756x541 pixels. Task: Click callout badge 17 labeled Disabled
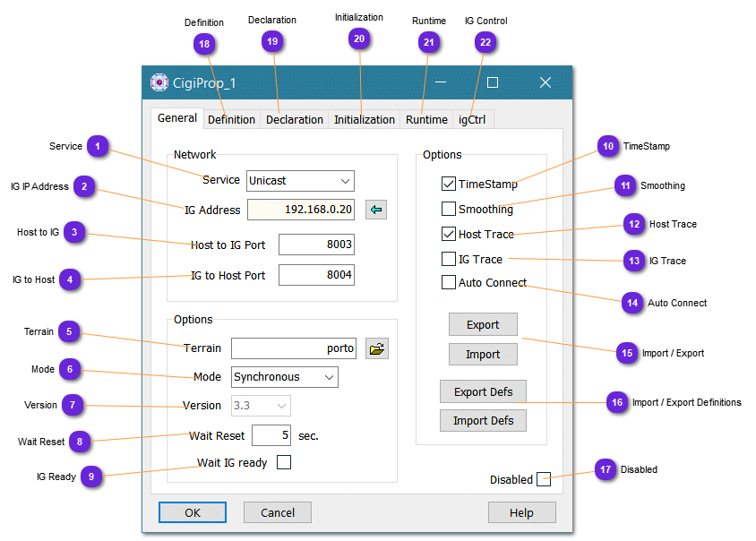click(x=606, y=470)
